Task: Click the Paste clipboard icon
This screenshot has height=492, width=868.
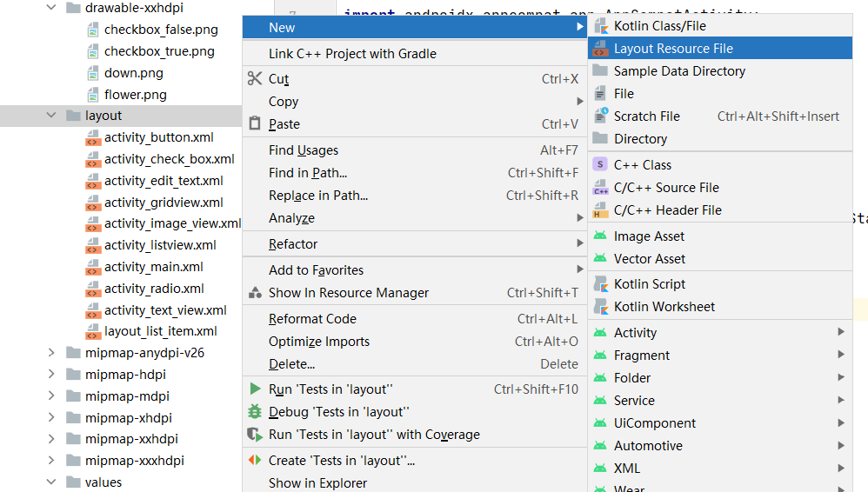Action: (x=255, y=124)
